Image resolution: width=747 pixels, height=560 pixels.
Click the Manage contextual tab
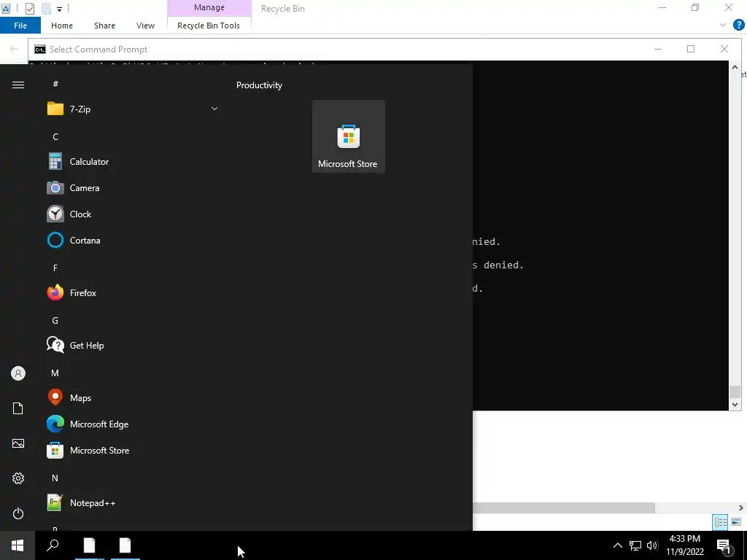[209, 7]
